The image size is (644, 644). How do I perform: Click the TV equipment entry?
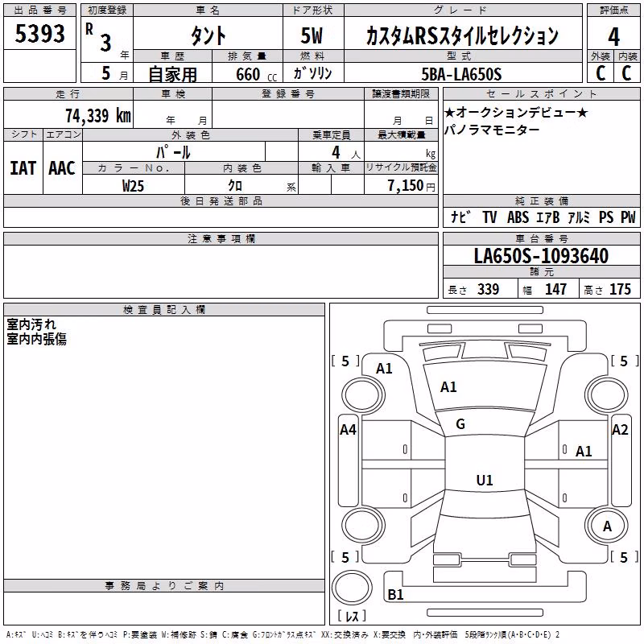[x=489, y=217]
